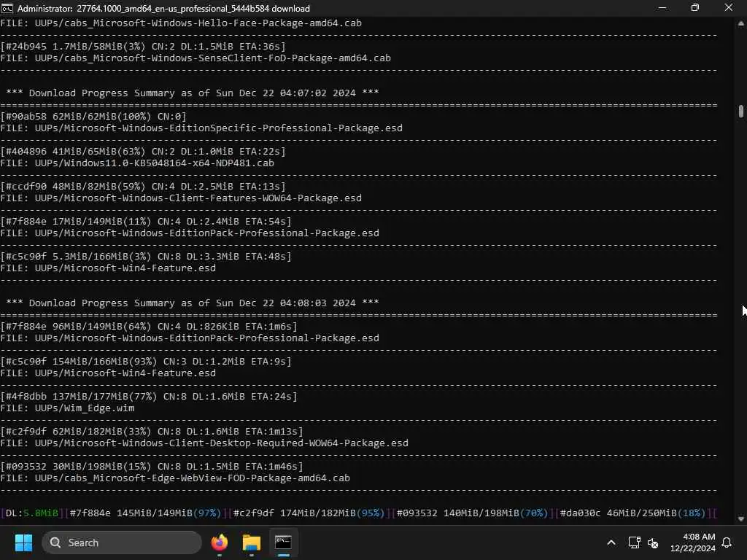
Task: Launch Firefox from the taskbar
Action: [x=219, y=542]
